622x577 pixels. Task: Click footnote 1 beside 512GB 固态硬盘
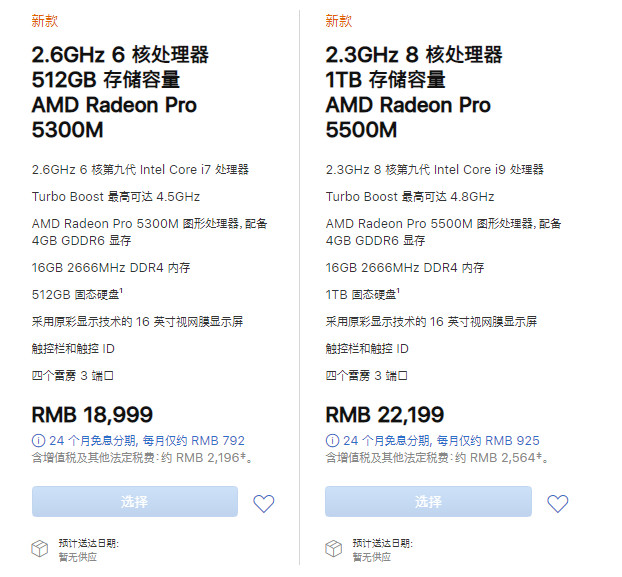(x=122, y=290)
